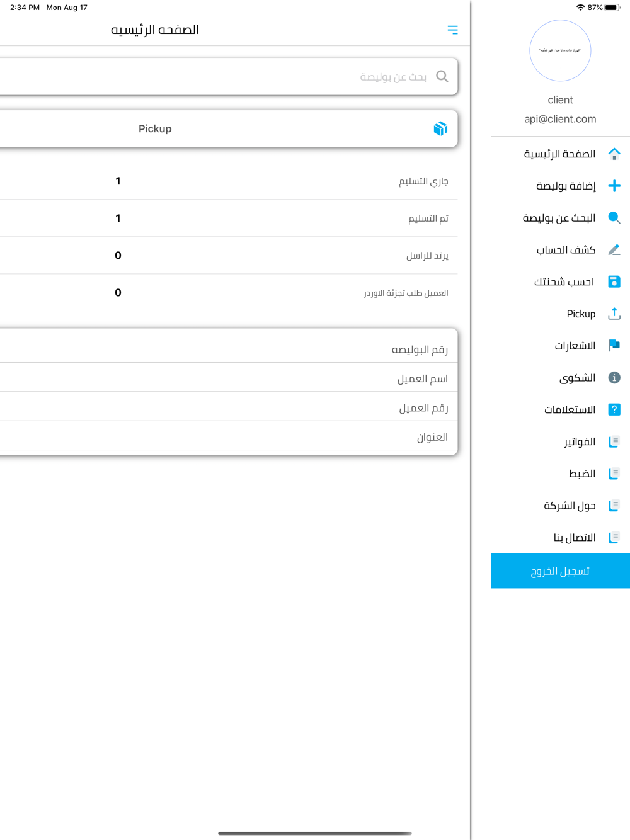This screenshot has height=840, width=630.
Task: Click the الصفحه الرئيسيه page title
Action: 155,30
